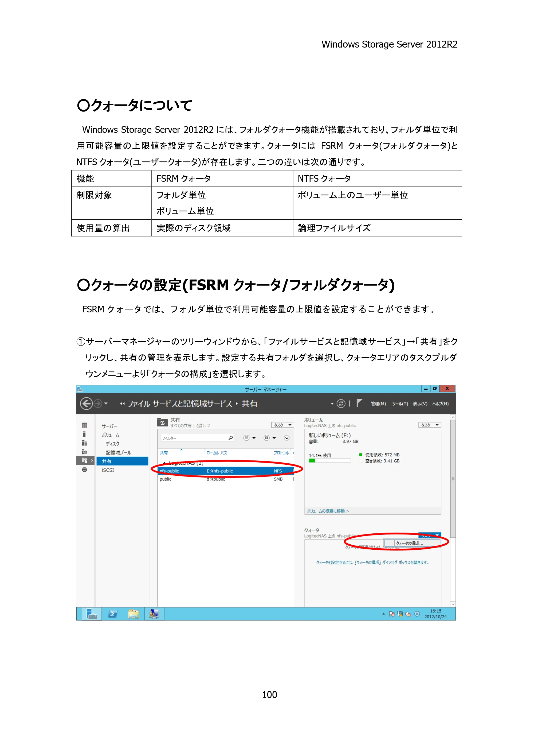Image resolution: width=534 pixels, height=756 pixels.
Task: Open the タスク dropdown of the 共有 tile
Action: [x=282, y=425]
